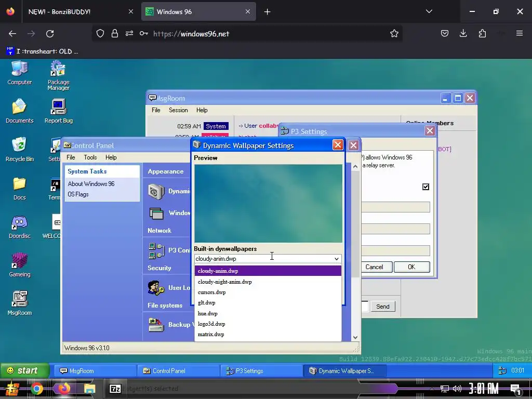Open the File menu in MsgRoom

[156, 110]
